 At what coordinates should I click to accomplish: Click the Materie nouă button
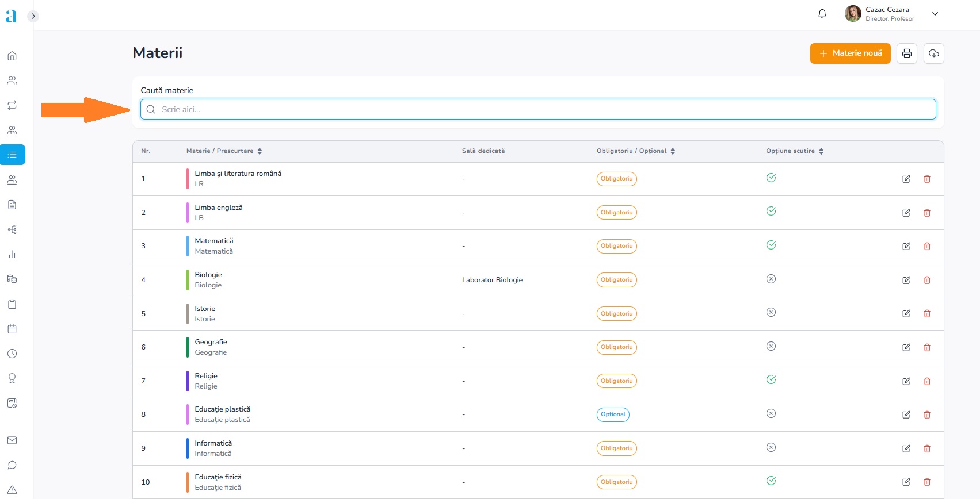850,53
